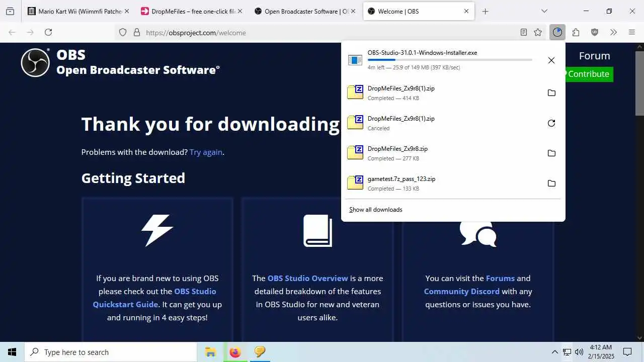Expand more tools overflow chevron

[x=613, y=32]
